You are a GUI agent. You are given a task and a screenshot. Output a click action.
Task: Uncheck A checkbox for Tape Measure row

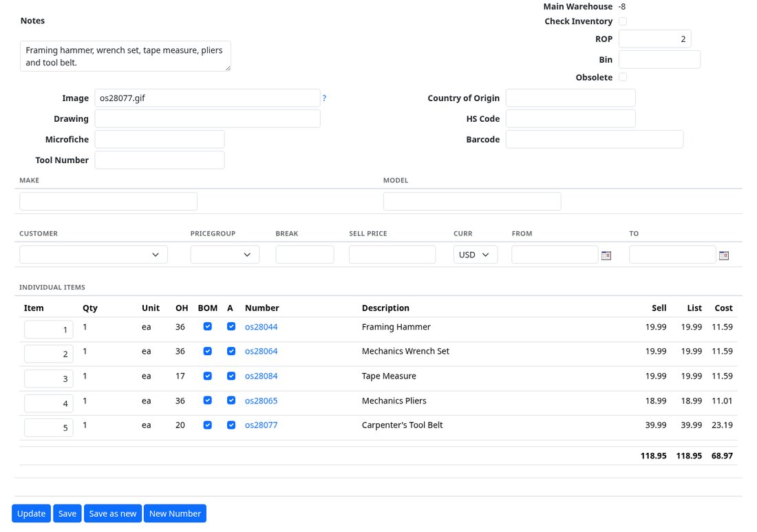click(231, 376)
